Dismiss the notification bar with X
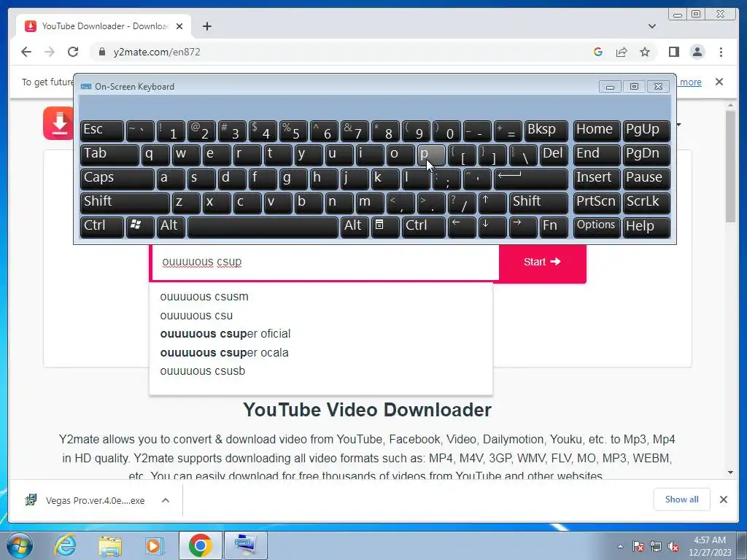 719,82
